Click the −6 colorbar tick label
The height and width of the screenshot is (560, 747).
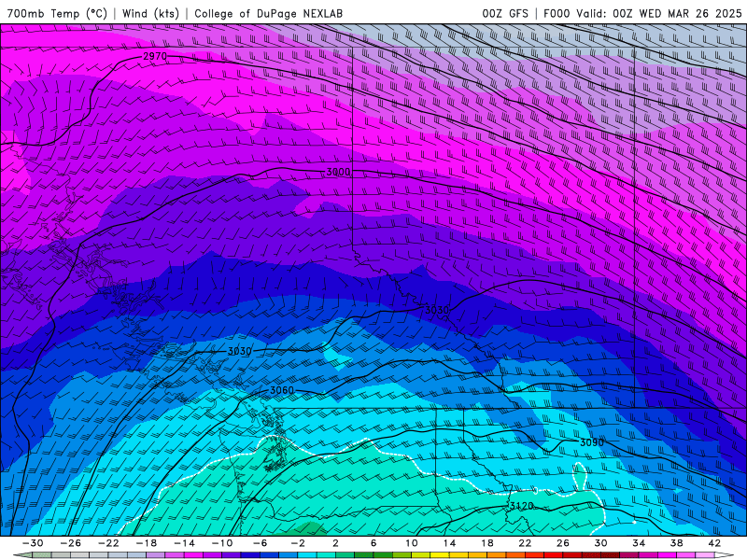261,543
